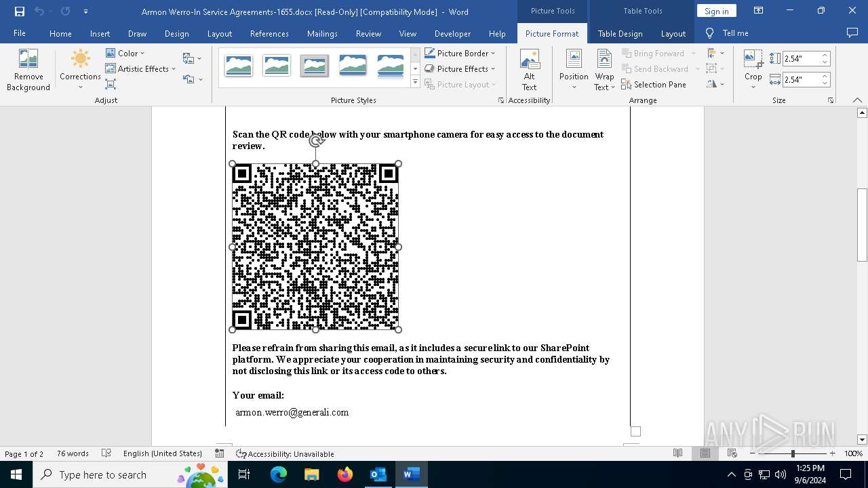Click the shape width field
This screenshot has width=868, height=488.
801,80
